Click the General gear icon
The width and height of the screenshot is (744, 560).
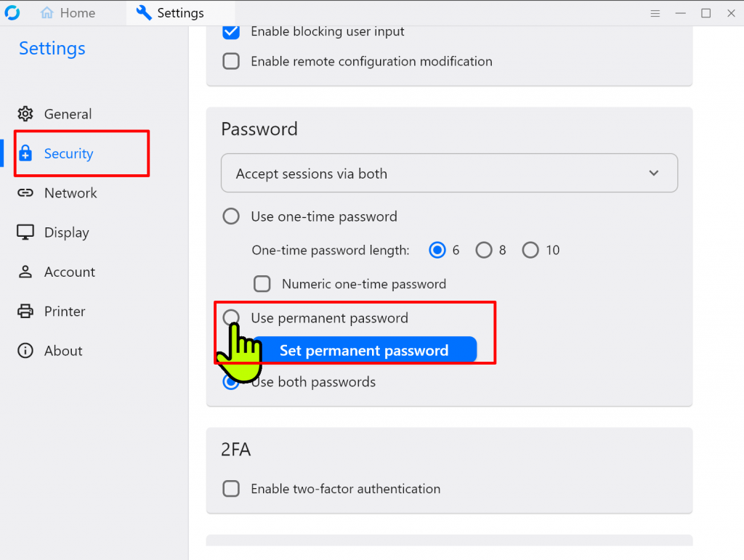tap(25, 114)
